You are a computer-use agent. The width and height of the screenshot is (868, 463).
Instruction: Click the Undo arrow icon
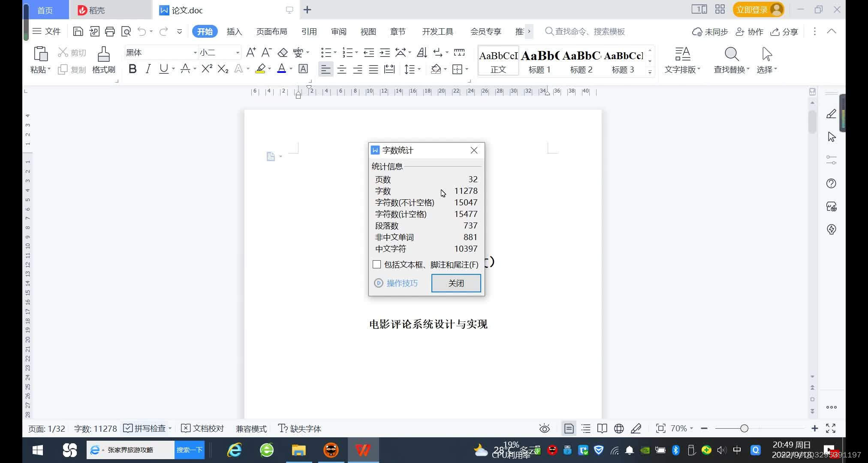[142, 31]
